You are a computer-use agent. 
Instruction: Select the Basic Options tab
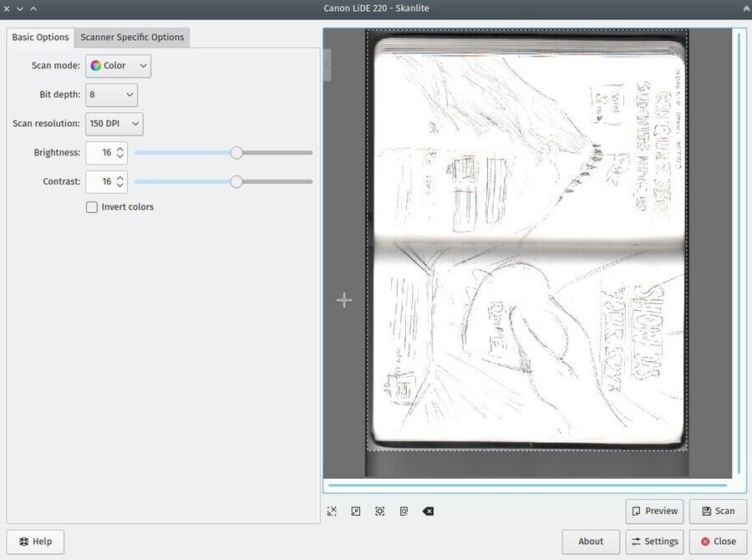pos(40,37)
